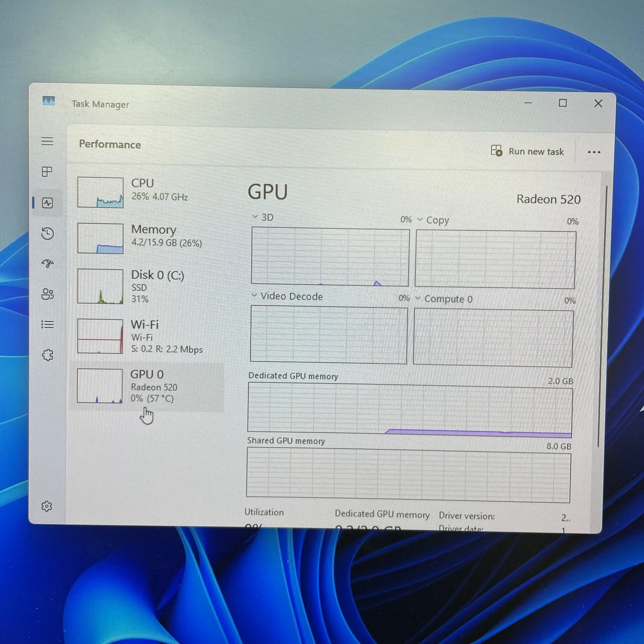Click the GPU 0 thumbnail graph

click(x=100, y=386)
